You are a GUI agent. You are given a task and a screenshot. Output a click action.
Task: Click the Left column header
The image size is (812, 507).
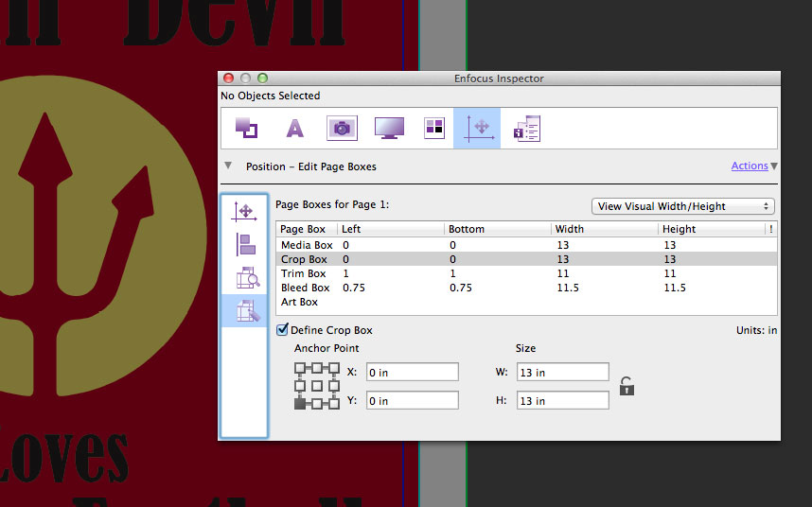391,229
